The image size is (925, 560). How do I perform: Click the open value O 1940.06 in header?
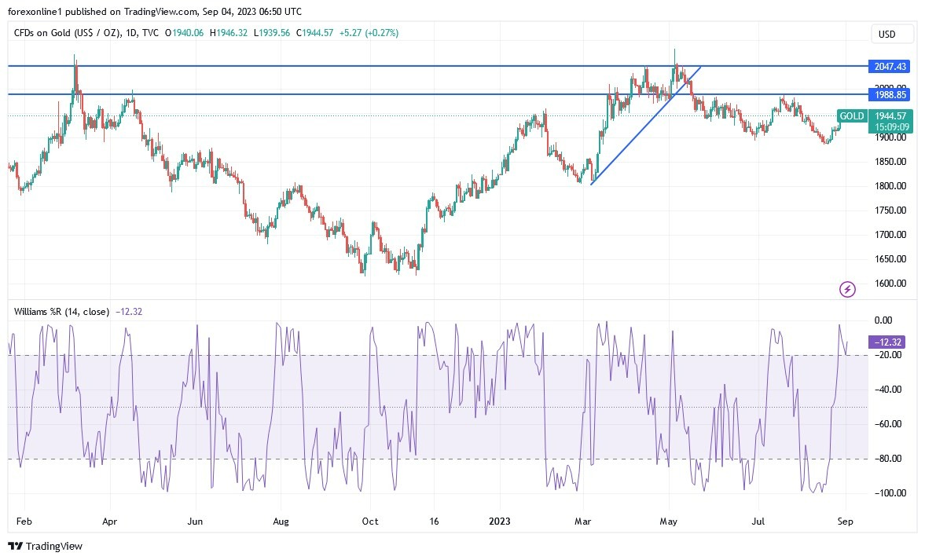coord(185,34)
